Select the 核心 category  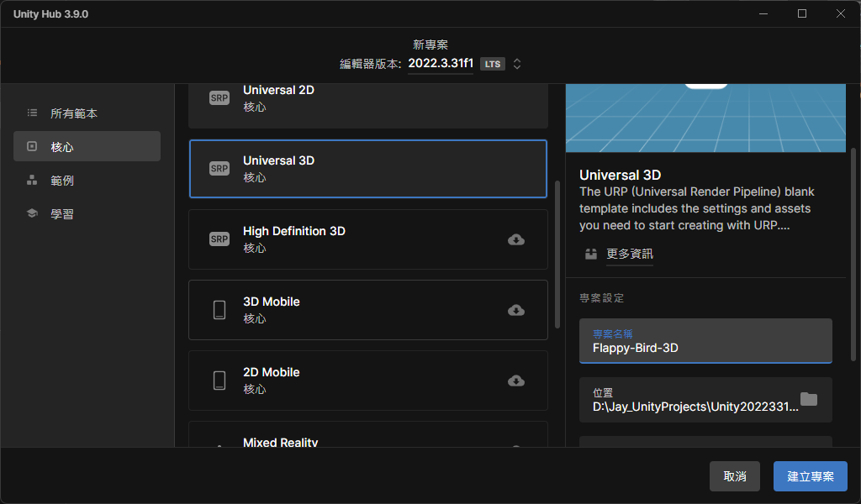coord(87,146)
